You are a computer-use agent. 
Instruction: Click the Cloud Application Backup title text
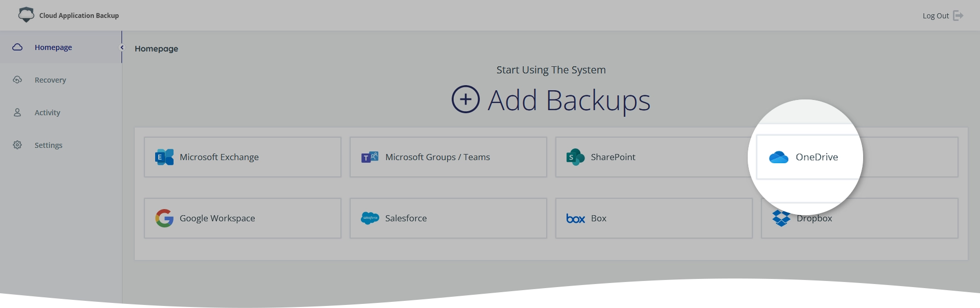[x=79, y=15]
